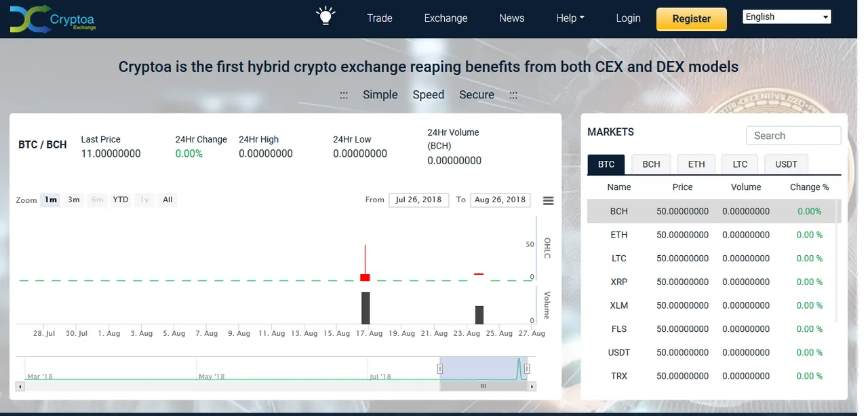Click the navigator scrollbar left arrow
Screen dimensions: 868x416
pyautogui.click(x=20, y=386)
